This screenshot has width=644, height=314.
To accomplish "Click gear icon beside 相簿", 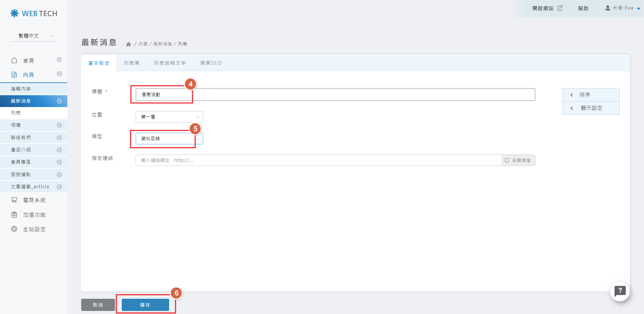I will 59,125.
